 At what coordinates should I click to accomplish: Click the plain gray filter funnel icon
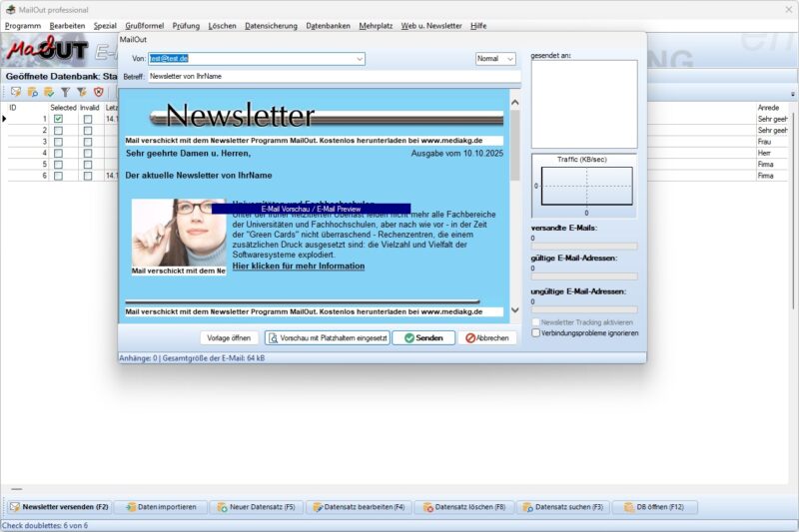65,92
